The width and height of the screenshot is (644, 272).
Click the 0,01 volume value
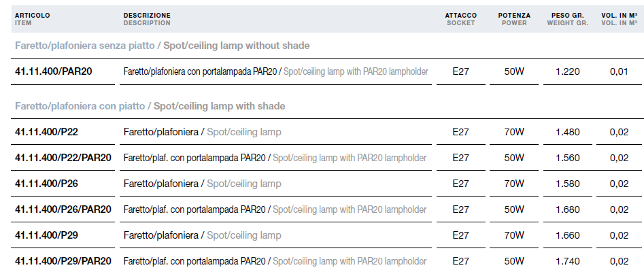[619, 71]
